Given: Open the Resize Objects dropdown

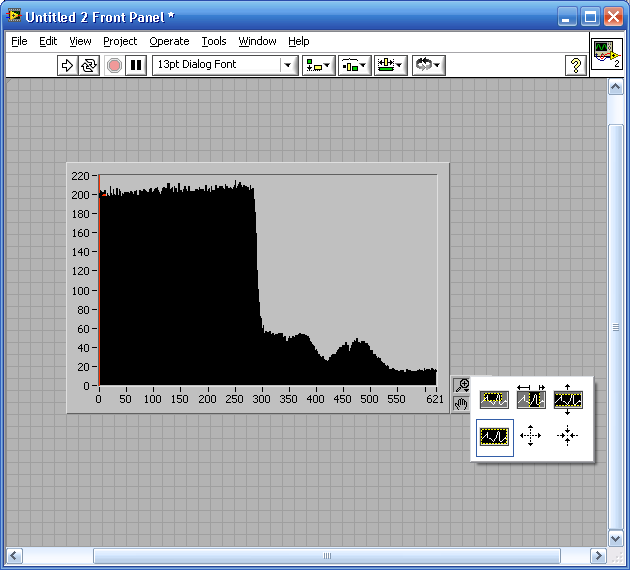Looking at the screenshot, I should click(391, 65).
